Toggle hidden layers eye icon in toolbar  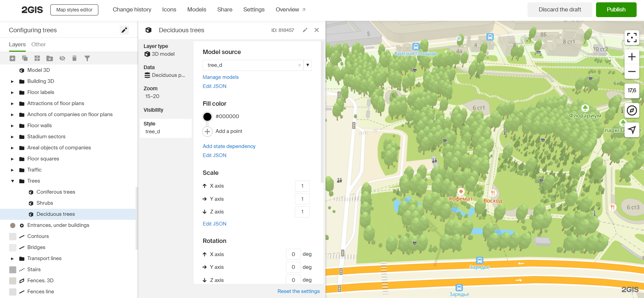pyautogui.click(x=62, y=58)
